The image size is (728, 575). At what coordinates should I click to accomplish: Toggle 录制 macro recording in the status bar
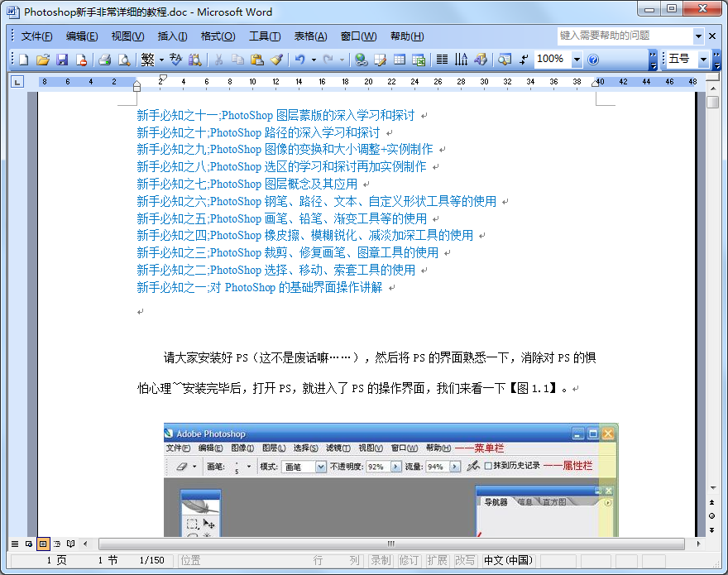(381, 561)
